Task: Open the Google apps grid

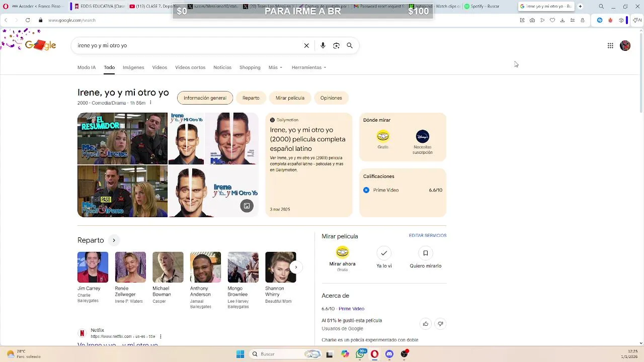Action: tap(610, 46)
